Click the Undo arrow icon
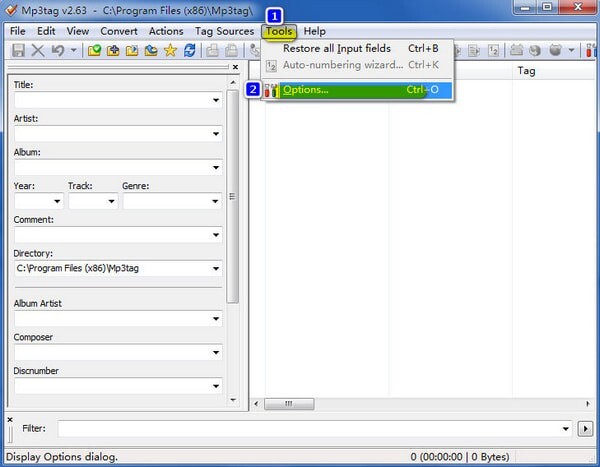 click(x=58, y=50)
